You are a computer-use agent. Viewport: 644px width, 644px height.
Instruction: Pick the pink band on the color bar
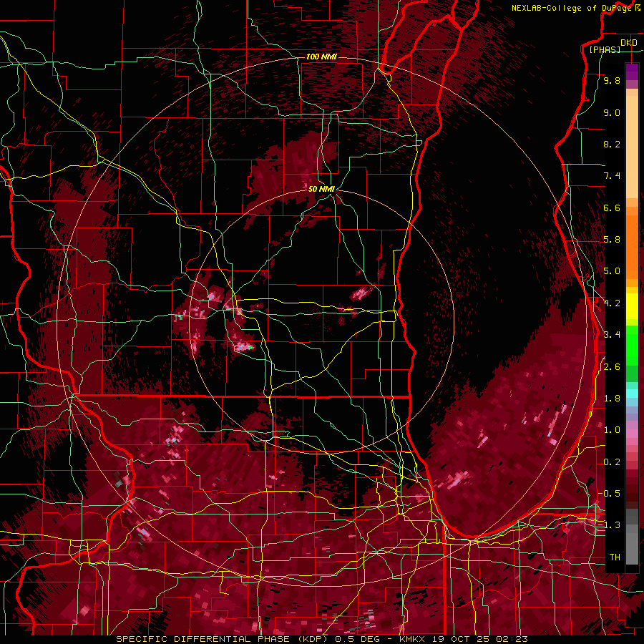pyautogui.click(x=632, y=434)
